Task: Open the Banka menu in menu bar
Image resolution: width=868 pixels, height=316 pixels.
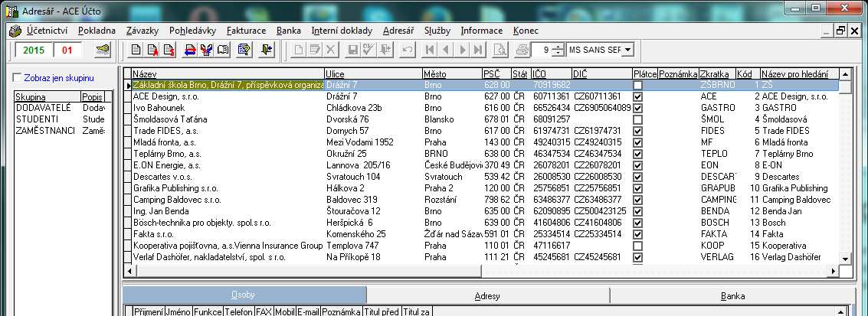Action: pos(289,31)
